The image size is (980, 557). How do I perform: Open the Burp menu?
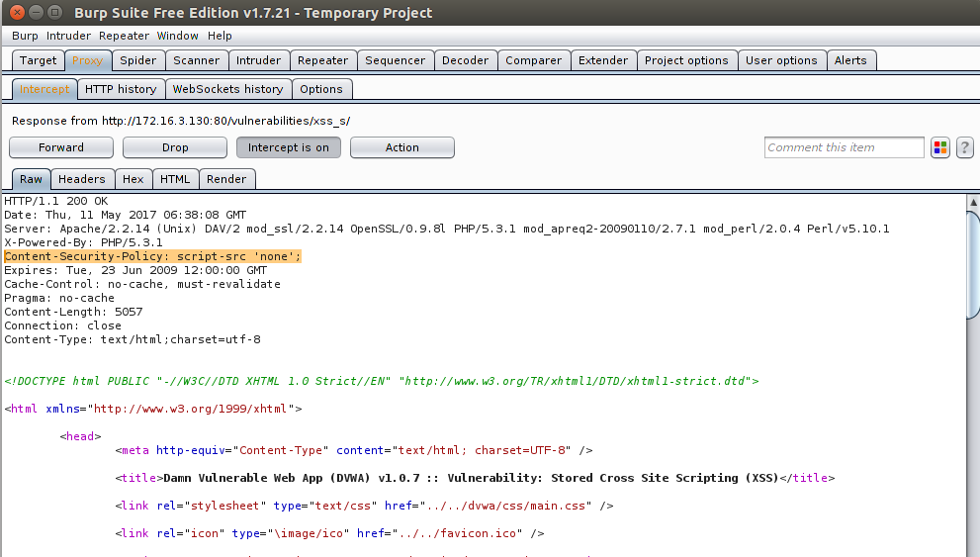click(25, 36)
